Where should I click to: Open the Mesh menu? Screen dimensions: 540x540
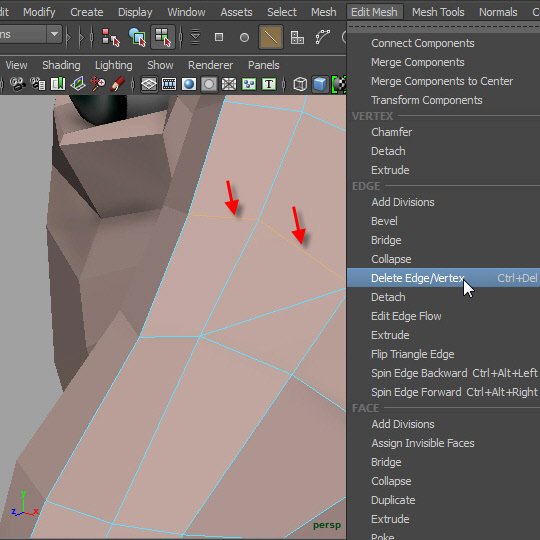coord(323,12)
